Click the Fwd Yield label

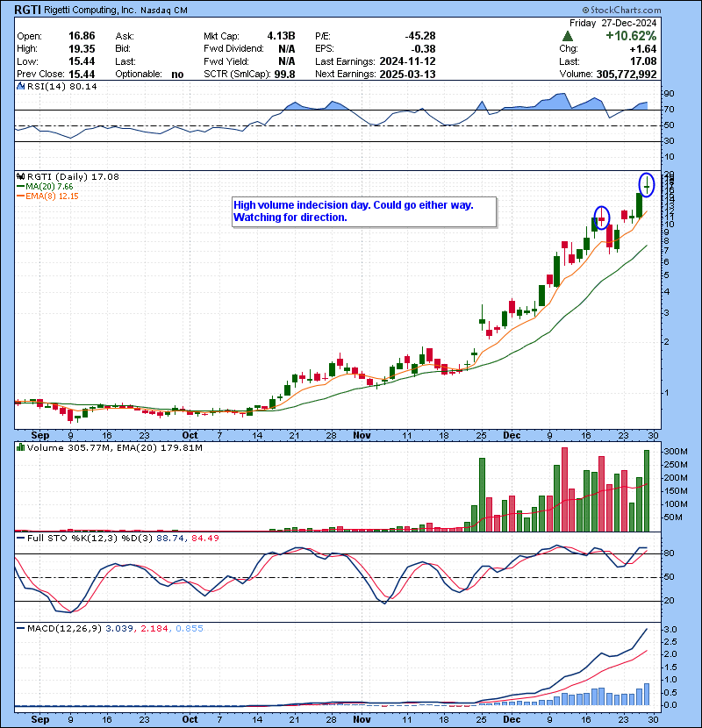226,61
